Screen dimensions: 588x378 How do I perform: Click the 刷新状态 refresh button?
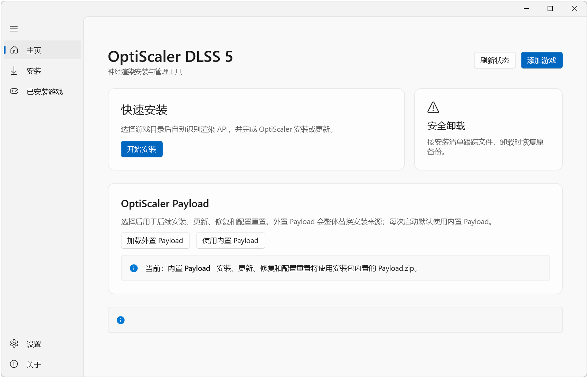pyautogui.click(x=495, y=60)
